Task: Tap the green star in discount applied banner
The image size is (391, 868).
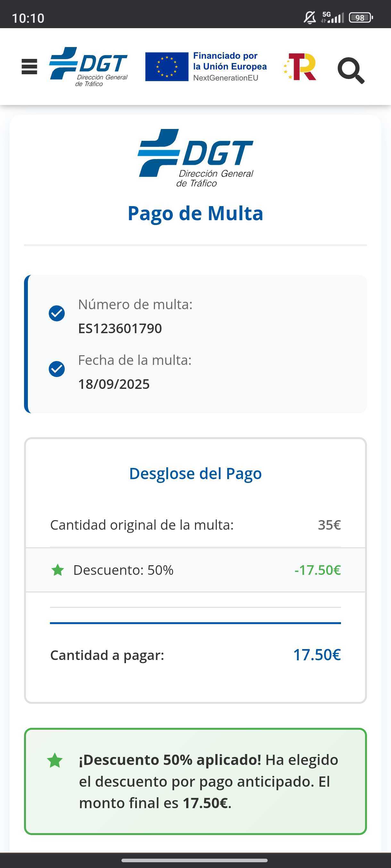Action: tap(55, 760)
